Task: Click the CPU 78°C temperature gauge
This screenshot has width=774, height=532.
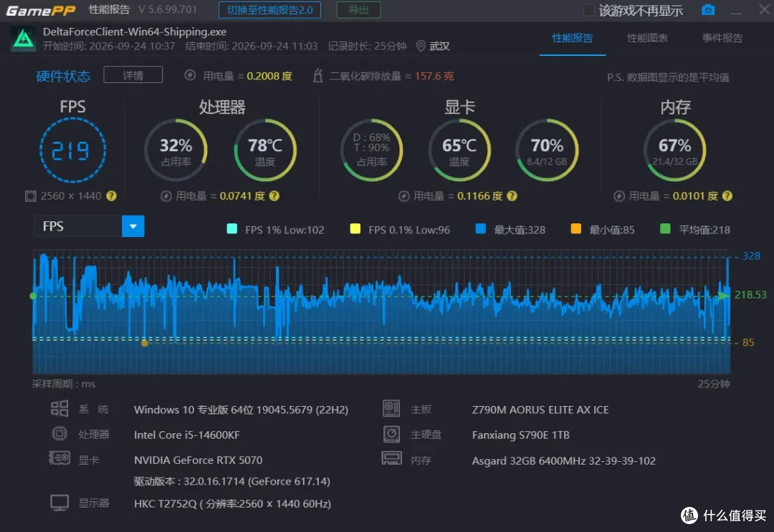Action: coord(265,150)
